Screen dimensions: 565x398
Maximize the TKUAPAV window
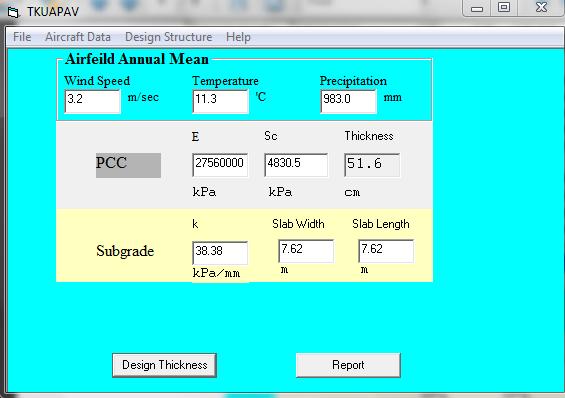504,8
